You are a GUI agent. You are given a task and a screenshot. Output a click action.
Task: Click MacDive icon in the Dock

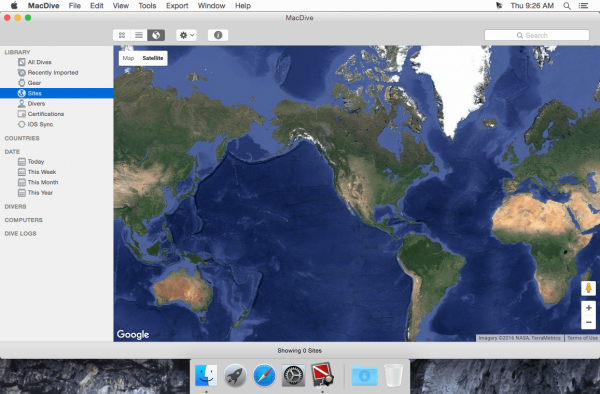point(322,374)
